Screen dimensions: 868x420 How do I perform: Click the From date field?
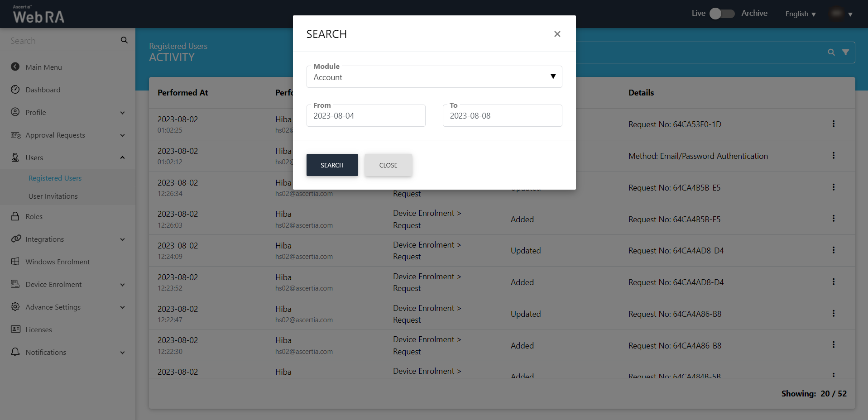point(365,116)
